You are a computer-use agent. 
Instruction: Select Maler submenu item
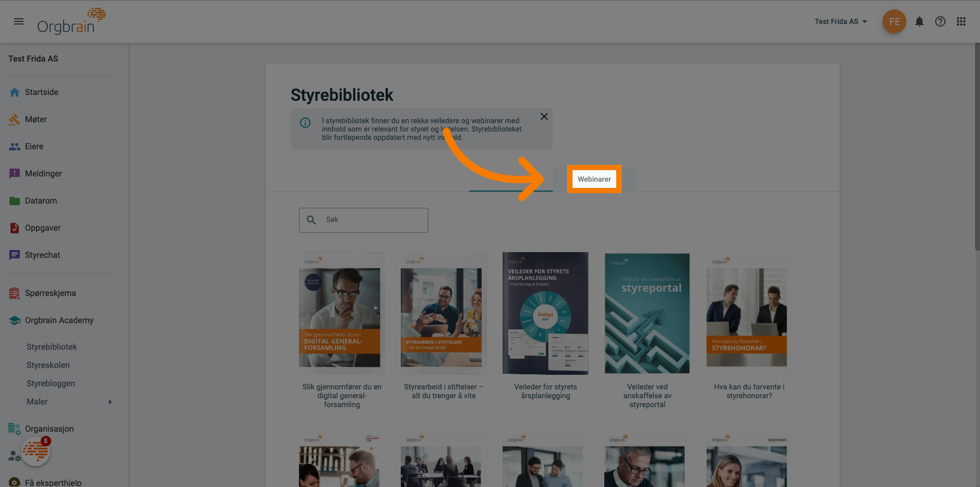pos(37,401)
